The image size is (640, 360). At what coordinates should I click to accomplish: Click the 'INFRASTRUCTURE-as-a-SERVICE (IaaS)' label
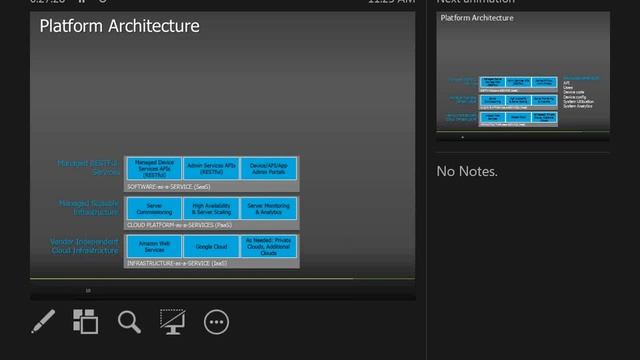(177, 263)
